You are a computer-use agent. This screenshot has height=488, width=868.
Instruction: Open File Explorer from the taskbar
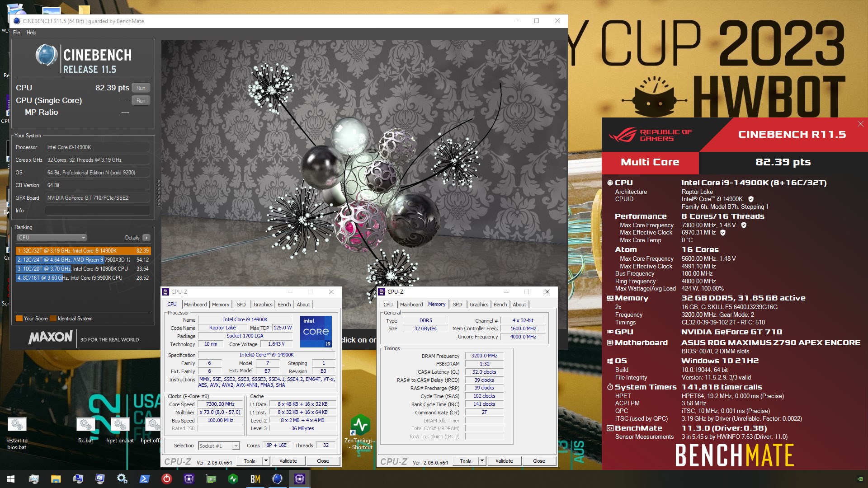coord(56,479)
